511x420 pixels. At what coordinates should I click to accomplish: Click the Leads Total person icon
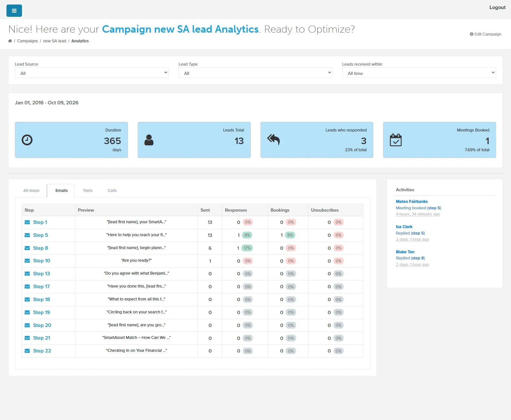[149, 140]
